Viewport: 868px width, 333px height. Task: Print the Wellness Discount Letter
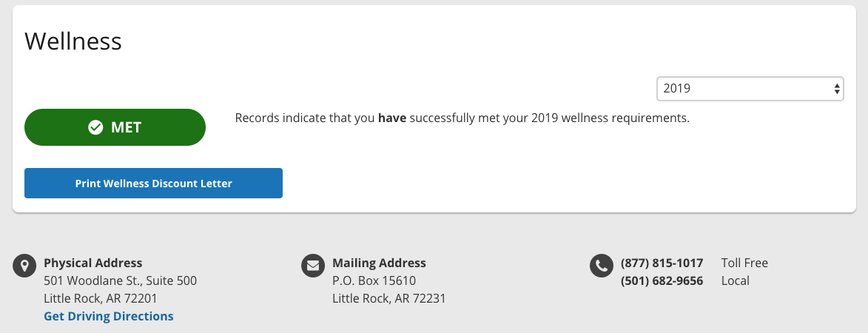coord(153,183)
